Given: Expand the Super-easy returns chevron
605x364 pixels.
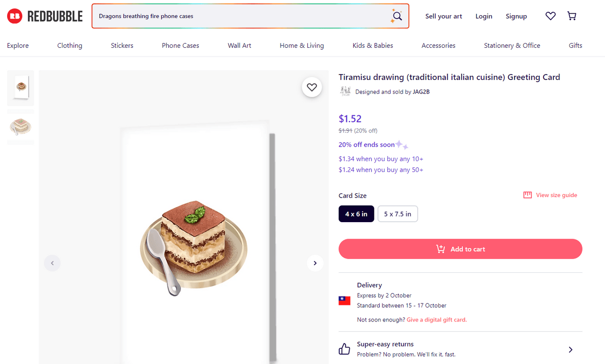Looking at the screenshot, I should click(570, 350).
